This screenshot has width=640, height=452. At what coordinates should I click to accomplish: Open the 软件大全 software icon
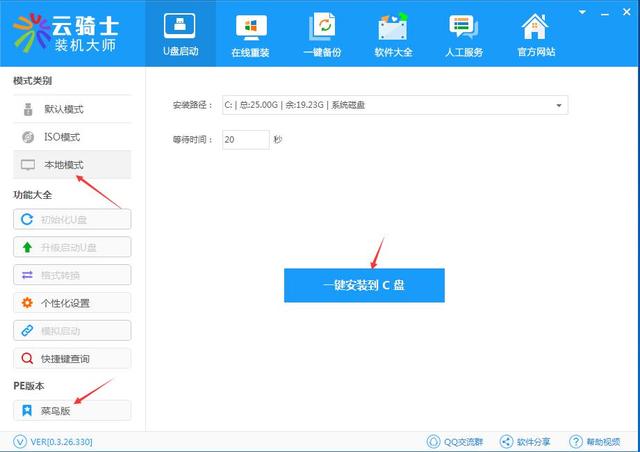point(393,35)
